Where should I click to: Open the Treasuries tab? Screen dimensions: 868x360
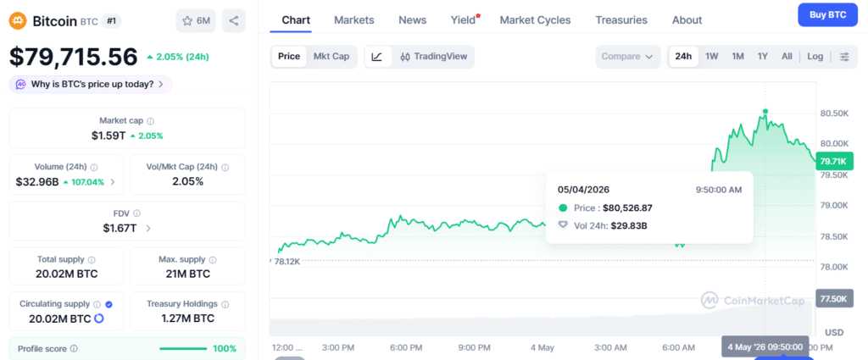[x=621, y=20]
